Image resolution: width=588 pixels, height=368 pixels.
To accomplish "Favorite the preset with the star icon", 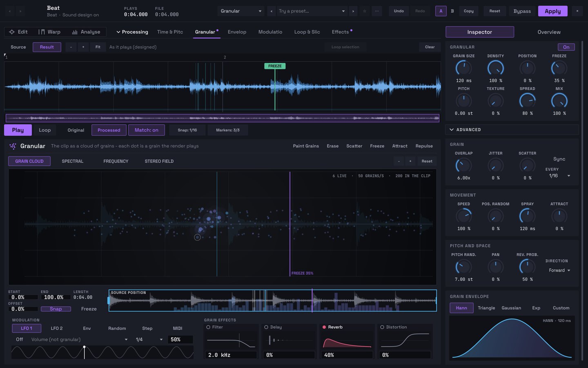I will (x=365, y=11).
